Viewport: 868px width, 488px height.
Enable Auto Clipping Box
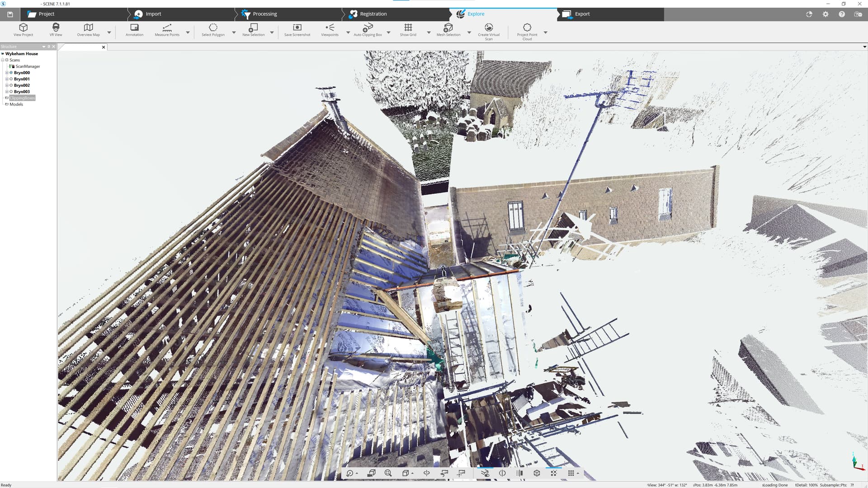pyautogui.click(x=368, y=30)
